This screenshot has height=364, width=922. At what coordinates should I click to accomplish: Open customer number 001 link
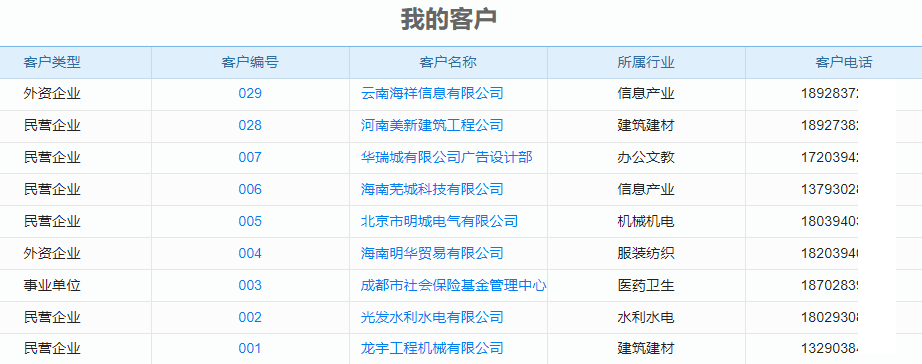[250, 349]
